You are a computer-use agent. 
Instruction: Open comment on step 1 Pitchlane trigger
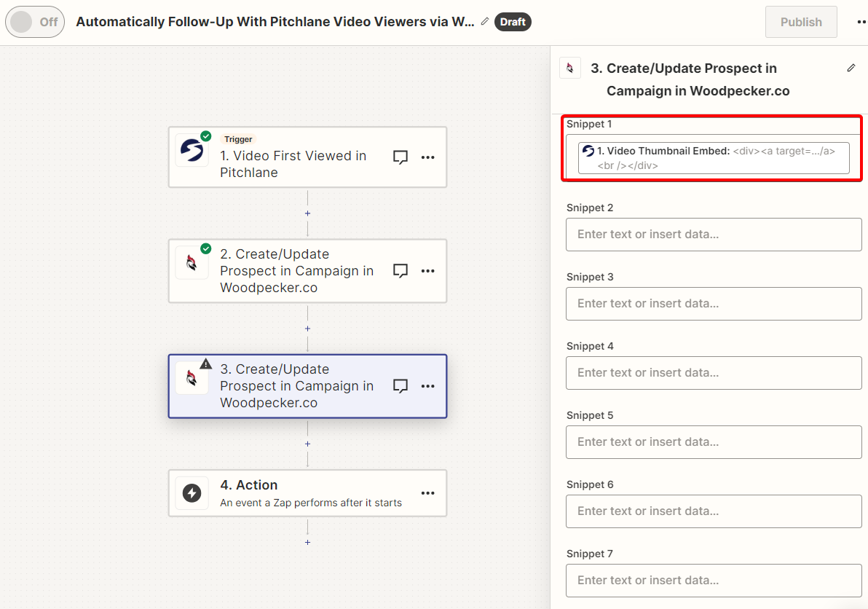pos(401,157)
